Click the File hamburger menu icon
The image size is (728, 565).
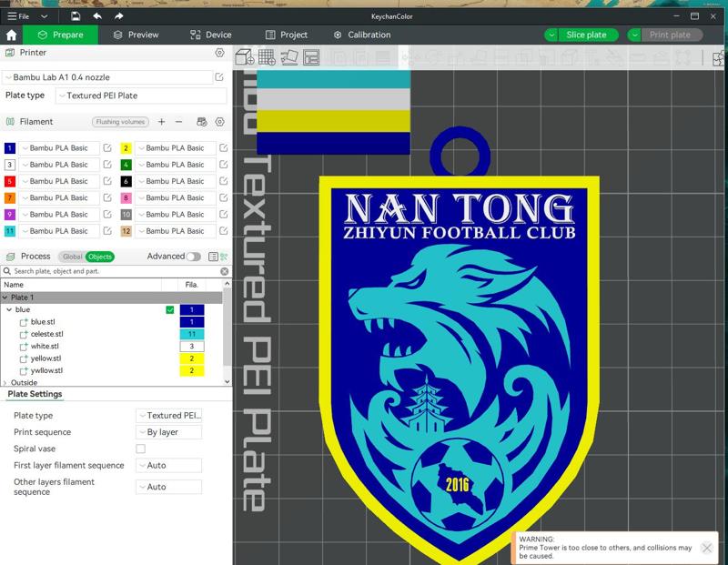[12, 16]
